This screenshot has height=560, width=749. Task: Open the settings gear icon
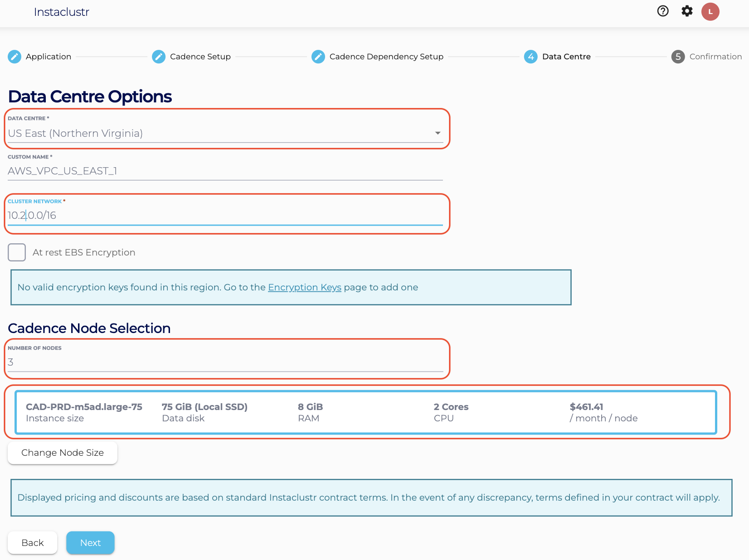point(687,11)
